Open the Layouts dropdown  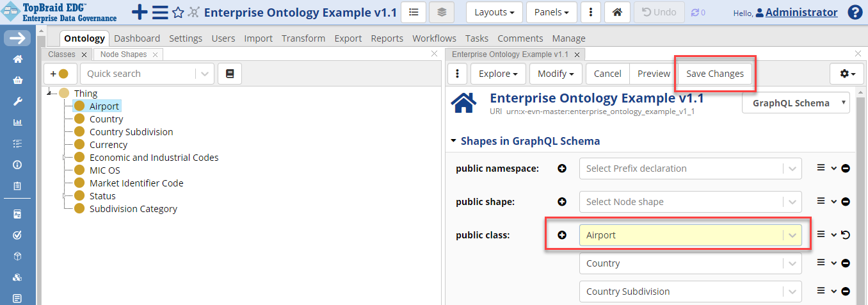tap(495, 12)
